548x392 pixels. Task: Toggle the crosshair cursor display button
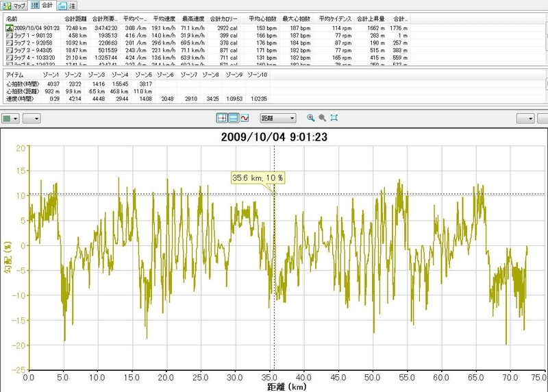pyautogui.click(x=222, y=118)
